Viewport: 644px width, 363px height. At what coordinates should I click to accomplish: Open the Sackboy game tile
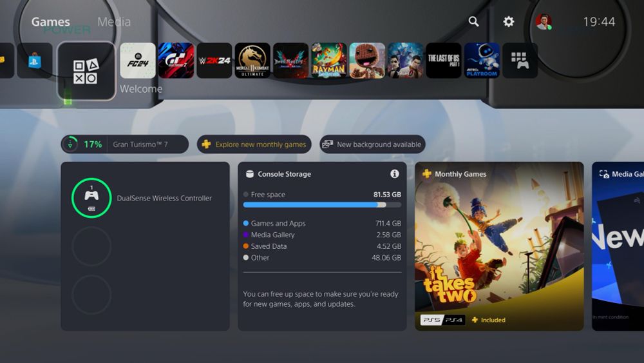coord(367,61)
